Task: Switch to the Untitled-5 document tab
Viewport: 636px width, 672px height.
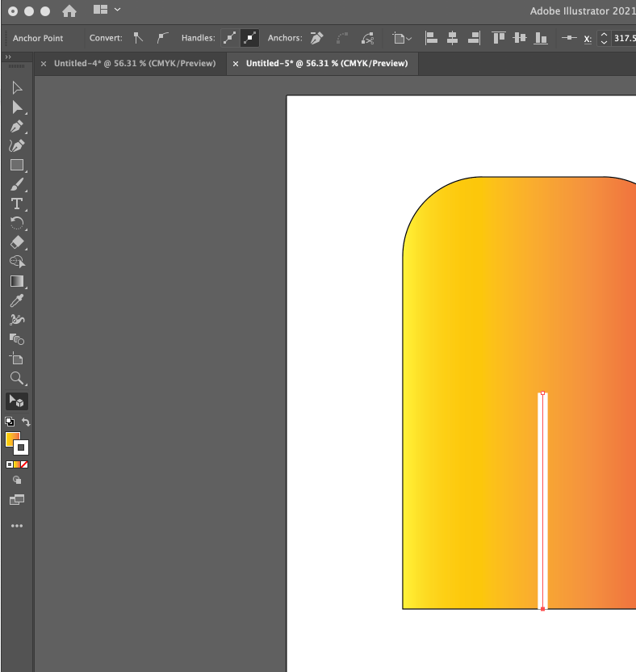Action: (326, 63)
